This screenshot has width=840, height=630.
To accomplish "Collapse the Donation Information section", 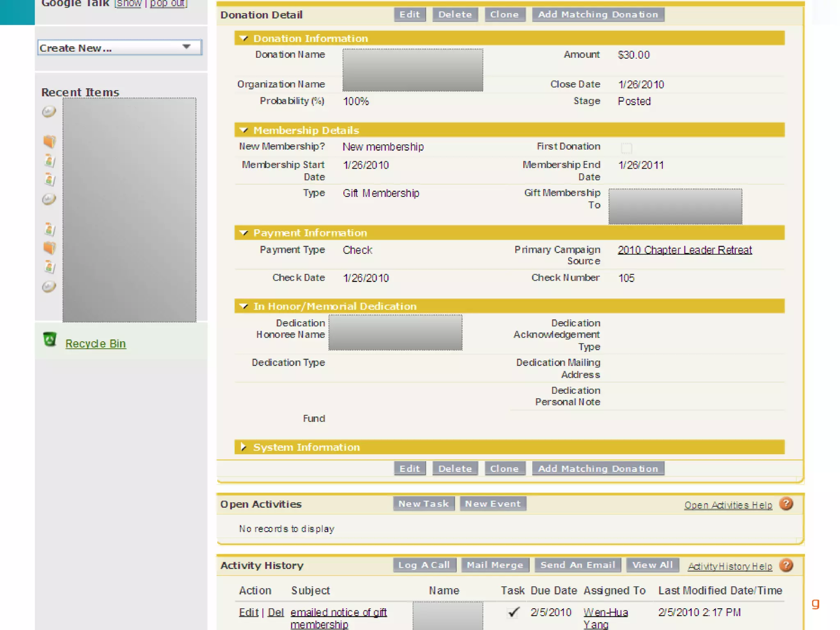I will (x=244, y=39).
